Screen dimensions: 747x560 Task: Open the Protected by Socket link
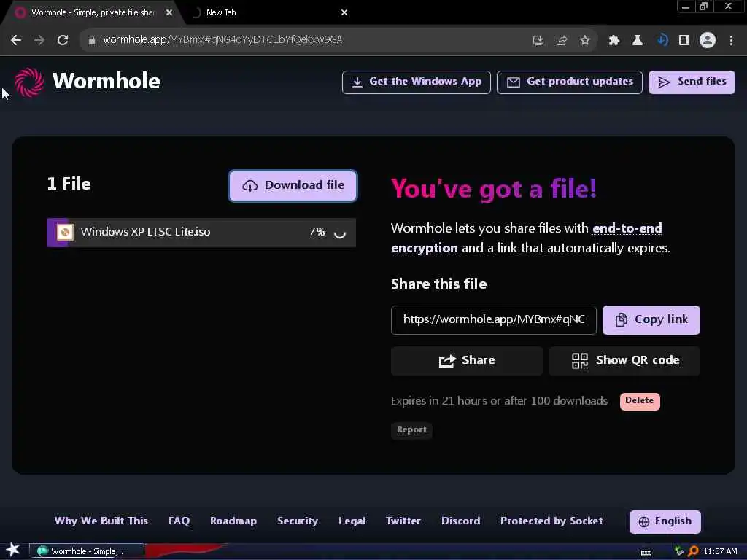pyautogui.click(x=551, y=521)
